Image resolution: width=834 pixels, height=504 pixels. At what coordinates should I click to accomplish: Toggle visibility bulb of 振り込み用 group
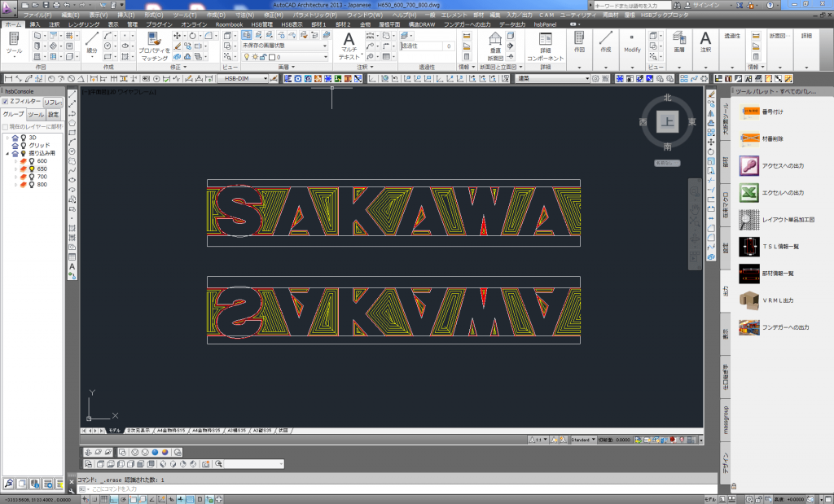point(24,153)
